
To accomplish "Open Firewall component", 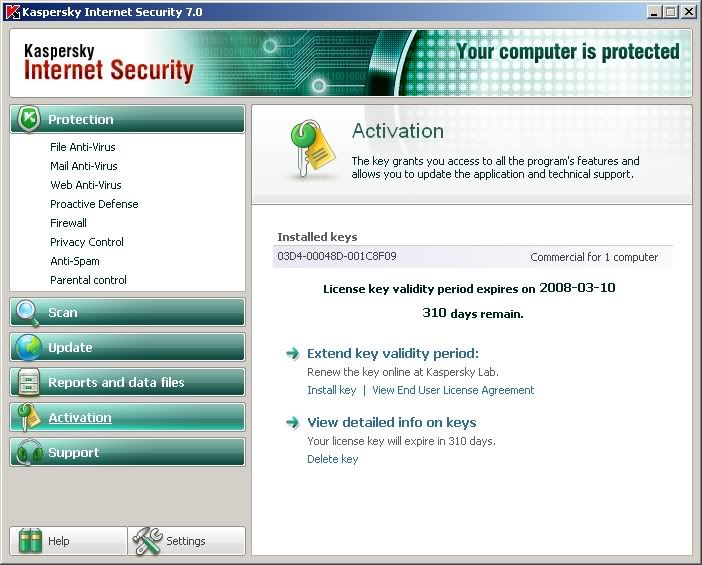I will [68, 223].
